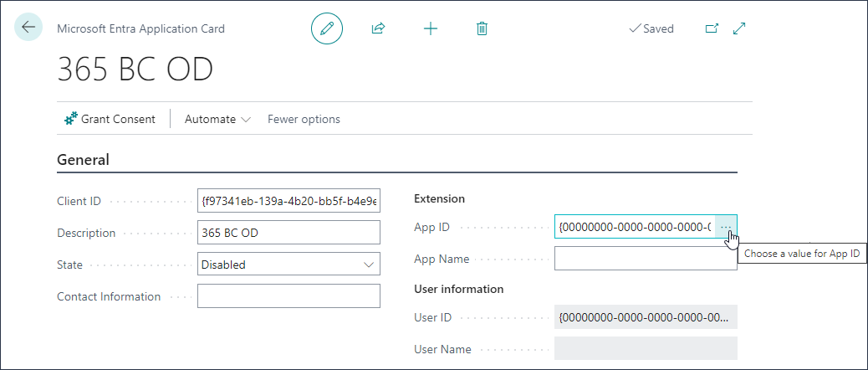
Task: Choose a value via App ID ellipsis
Action: pos(726,227)
